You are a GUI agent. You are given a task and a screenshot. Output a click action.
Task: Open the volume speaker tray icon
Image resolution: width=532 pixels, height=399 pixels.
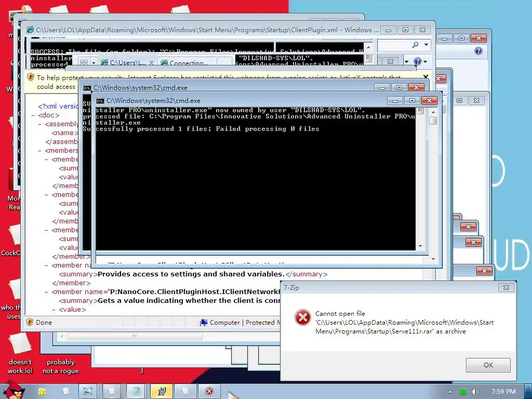coord(475,392)
